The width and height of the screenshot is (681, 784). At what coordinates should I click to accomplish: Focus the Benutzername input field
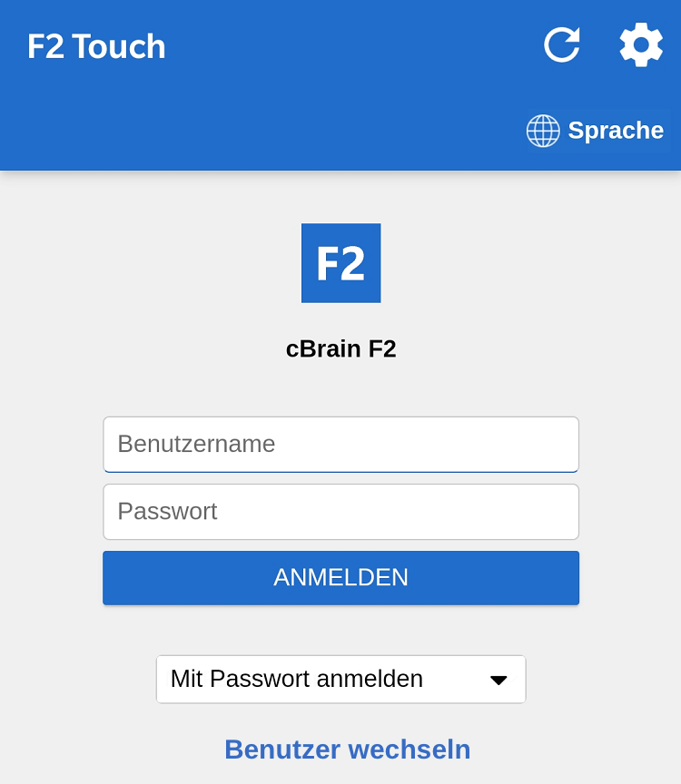coord(340,444)
